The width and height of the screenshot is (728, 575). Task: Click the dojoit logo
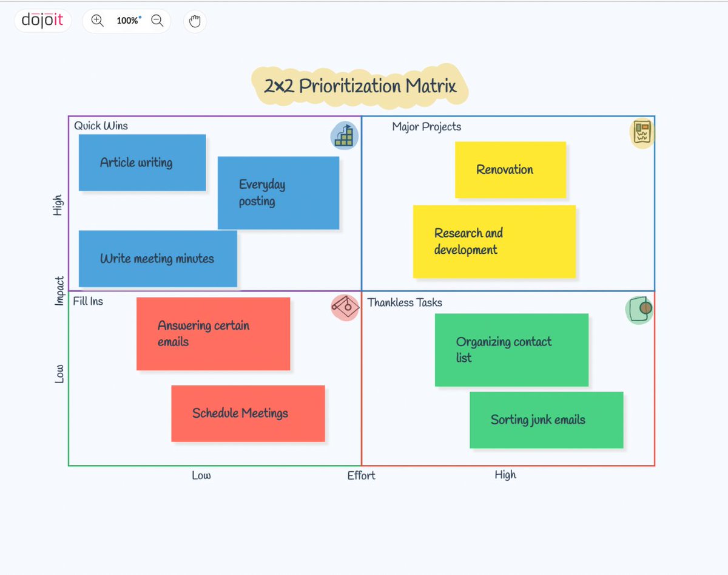(42, 21)
